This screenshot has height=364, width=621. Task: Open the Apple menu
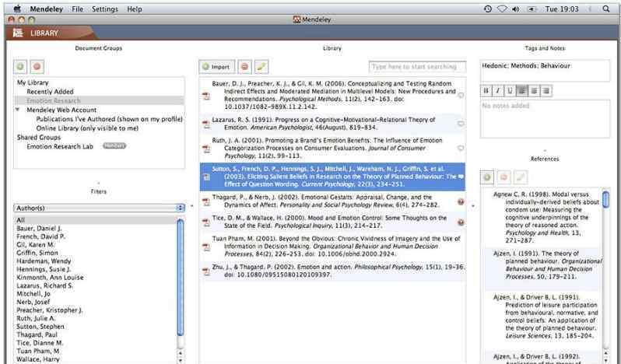(17, 9)
